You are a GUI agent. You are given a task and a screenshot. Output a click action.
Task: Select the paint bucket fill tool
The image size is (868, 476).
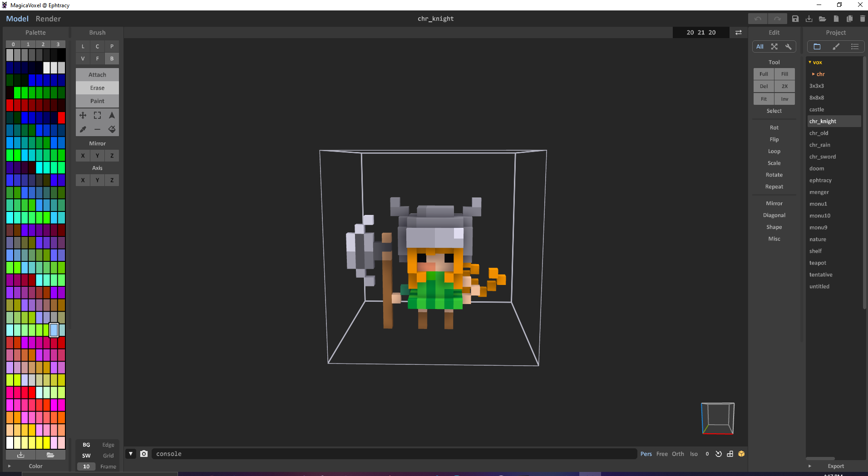pos(112,130)
